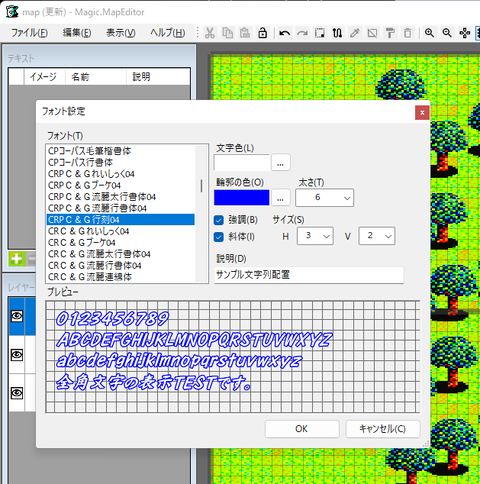Click the Undo arrow icon
This screenshot has height=484, width=480.
284,33
